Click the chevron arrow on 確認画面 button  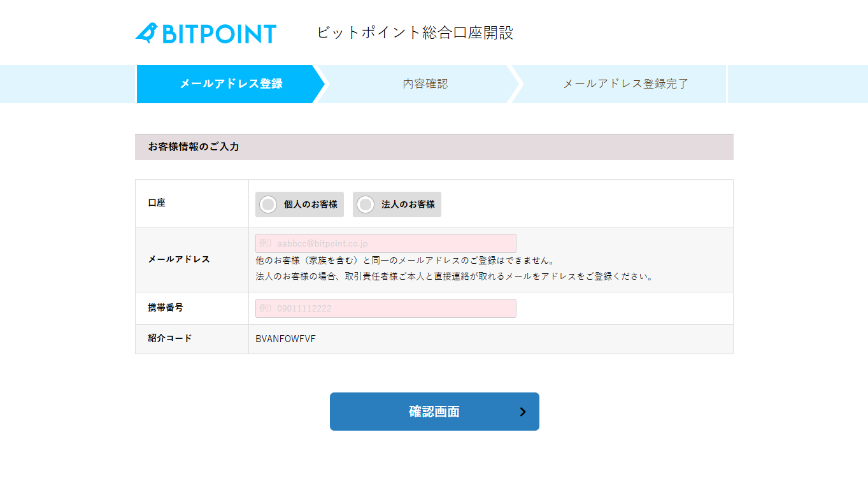pyautogui.click(x=523, y=412)
